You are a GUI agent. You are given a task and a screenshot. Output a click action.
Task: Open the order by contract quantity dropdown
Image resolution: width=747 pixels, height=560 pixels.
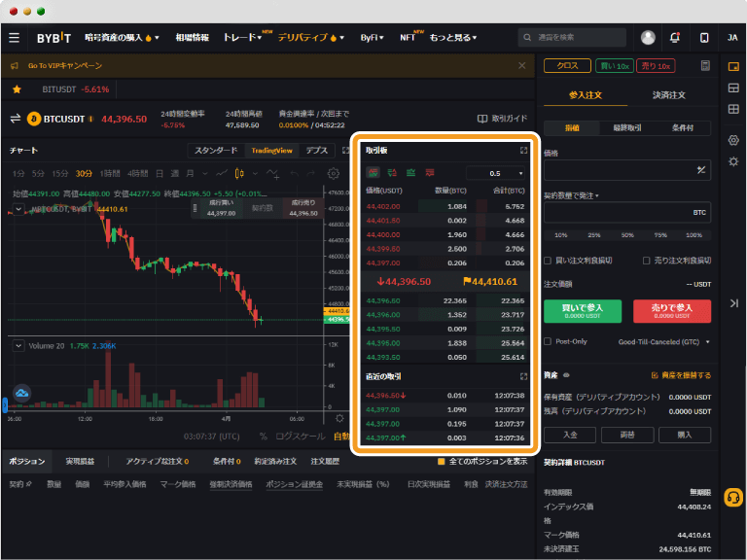coord(571,195)
